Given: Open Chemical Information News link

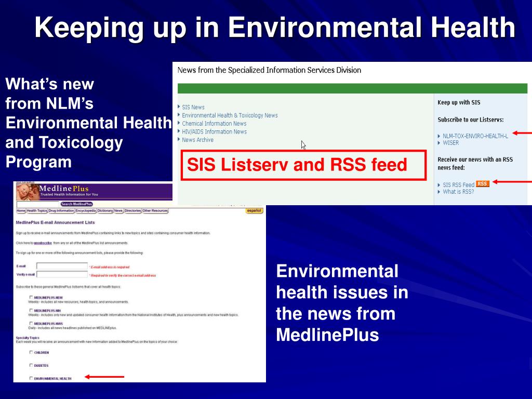Looking at the screenshot, I should click(214, 124).
